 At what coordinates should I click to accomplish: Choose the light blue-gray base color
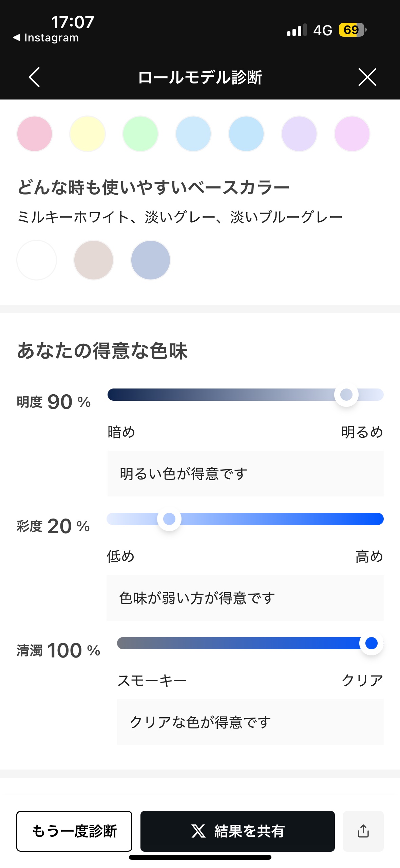pos(151,260)
